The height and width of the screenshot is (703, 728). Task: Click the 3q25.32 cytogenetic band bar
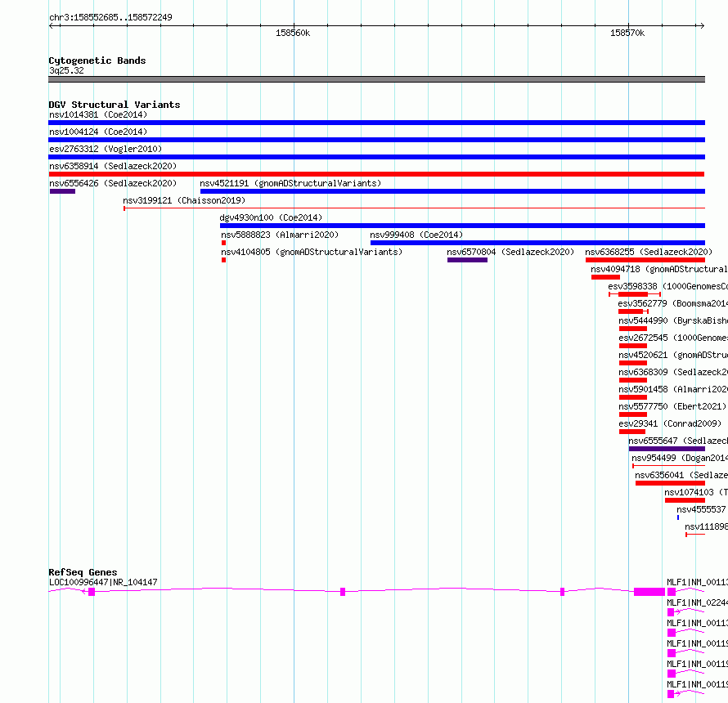[x=376, y=79]
